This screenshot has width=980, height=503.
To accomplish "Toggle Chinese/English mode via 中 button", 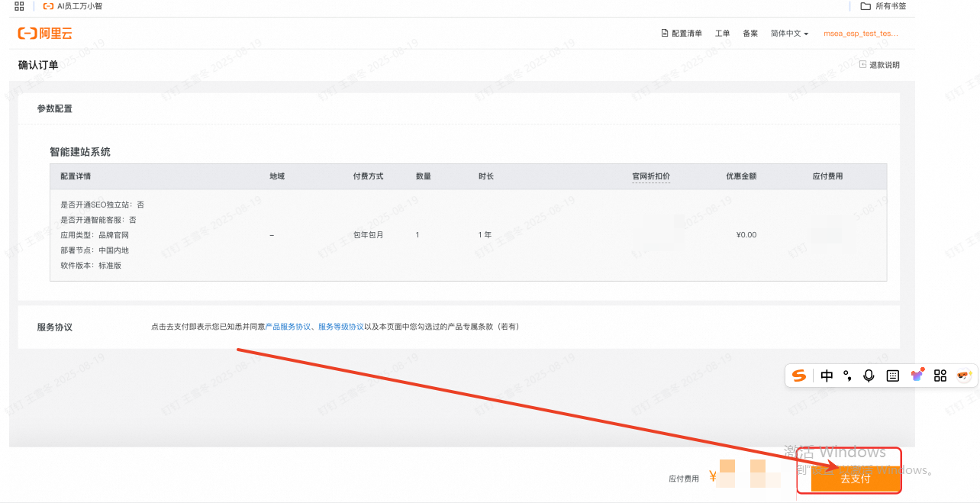I will [x=827, y=376].
